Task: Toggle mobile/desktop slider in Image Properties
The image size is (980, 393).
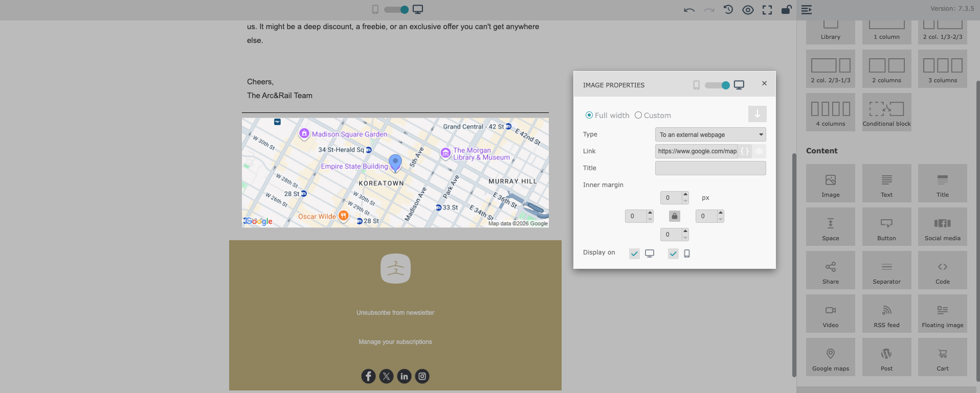Action: [717, 85]
